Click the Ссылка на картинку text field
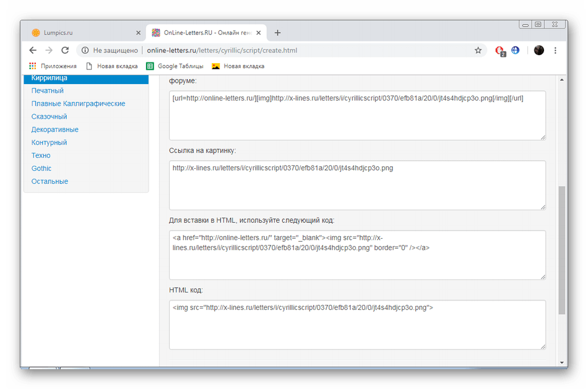 [357, 185]
